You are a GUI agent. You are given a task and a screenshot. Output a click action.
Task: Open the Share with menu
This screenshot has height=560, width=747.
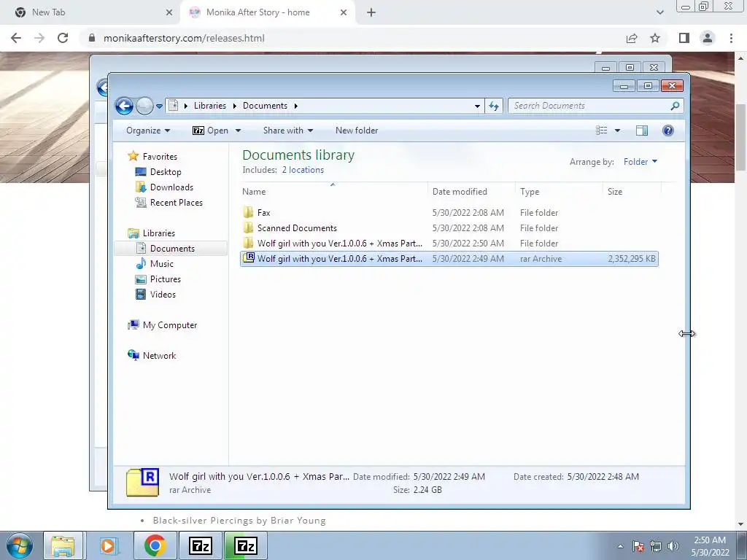click(x=287, y=131)
